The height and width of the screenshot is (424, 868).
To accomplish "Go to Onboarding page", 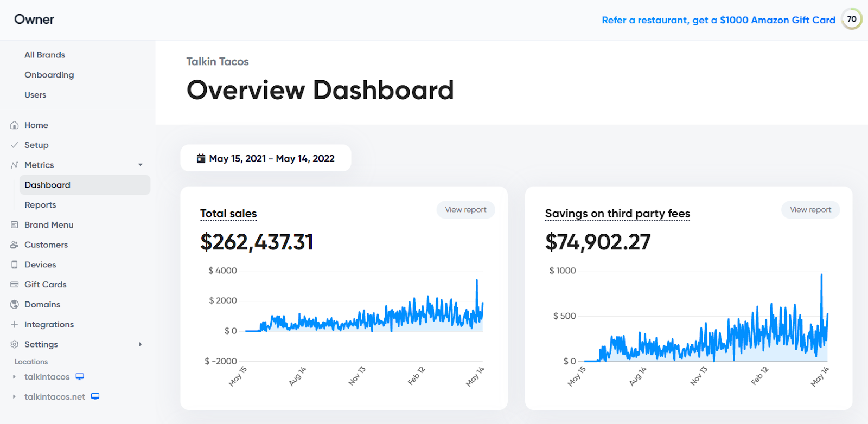I will coord(49,75).
